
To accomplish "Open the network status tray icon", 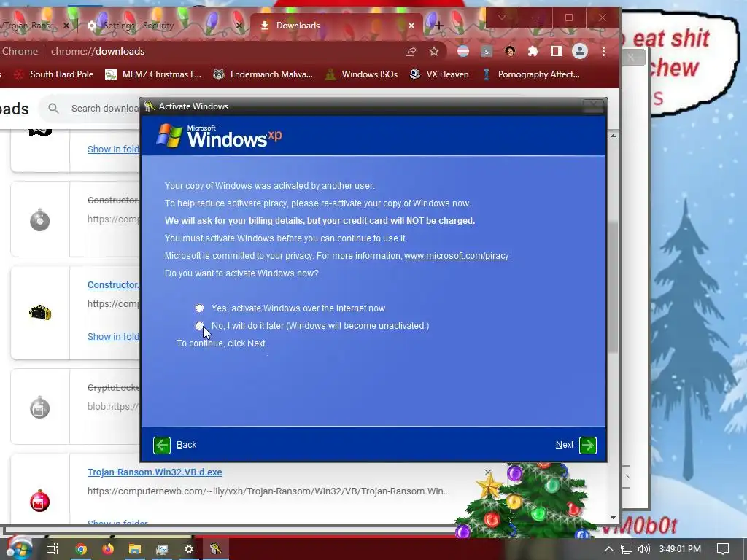I will 627,549.
